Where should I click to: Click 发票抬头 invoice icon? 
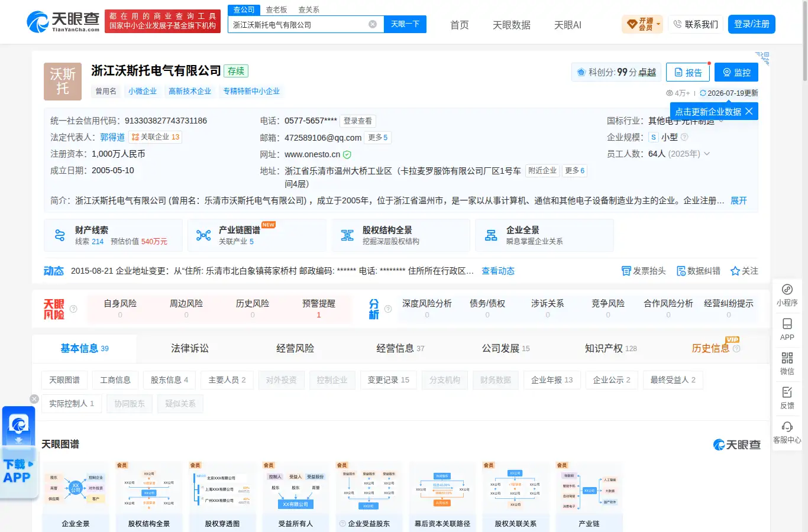tap(626, 271)
